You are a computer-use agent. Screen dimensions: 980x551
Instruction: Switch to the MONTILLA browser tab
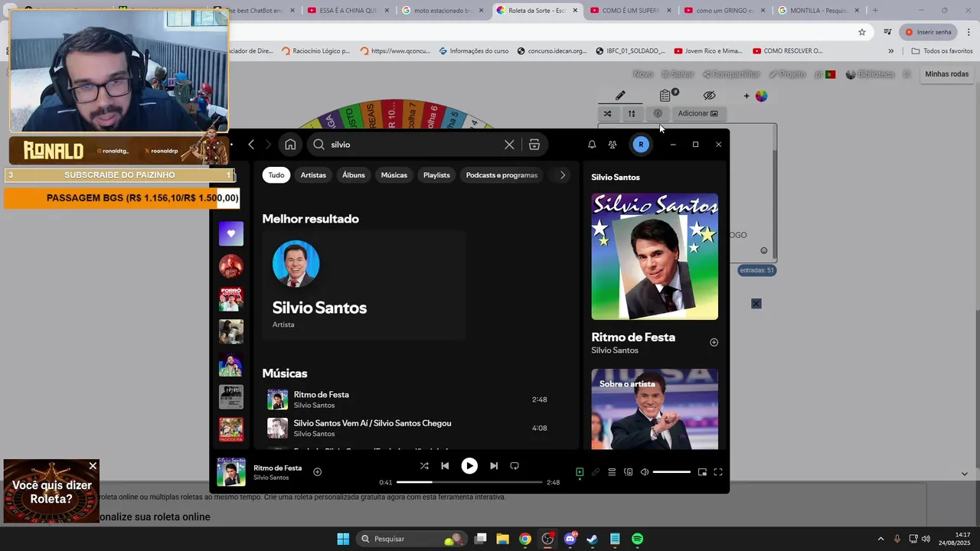click(x=818, y=10)
